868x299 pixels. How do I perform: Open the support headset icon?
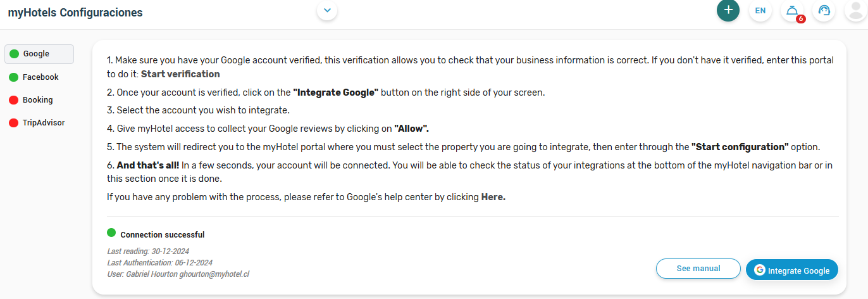click(x=824, y=10)
